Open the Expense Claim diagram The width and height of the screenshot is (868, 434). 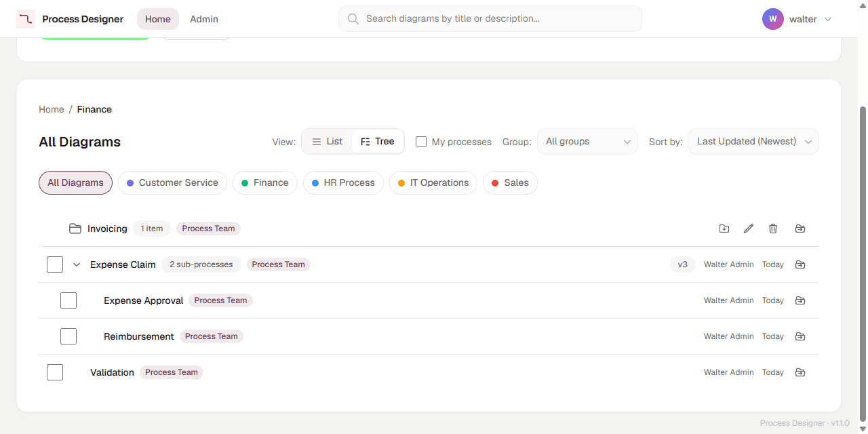tap(123, 264)
